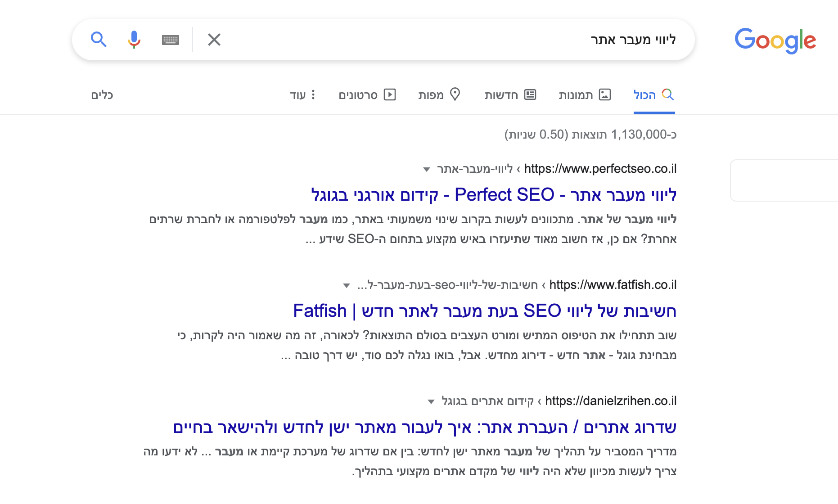Start voice search with microphone icon

(134, 40)
